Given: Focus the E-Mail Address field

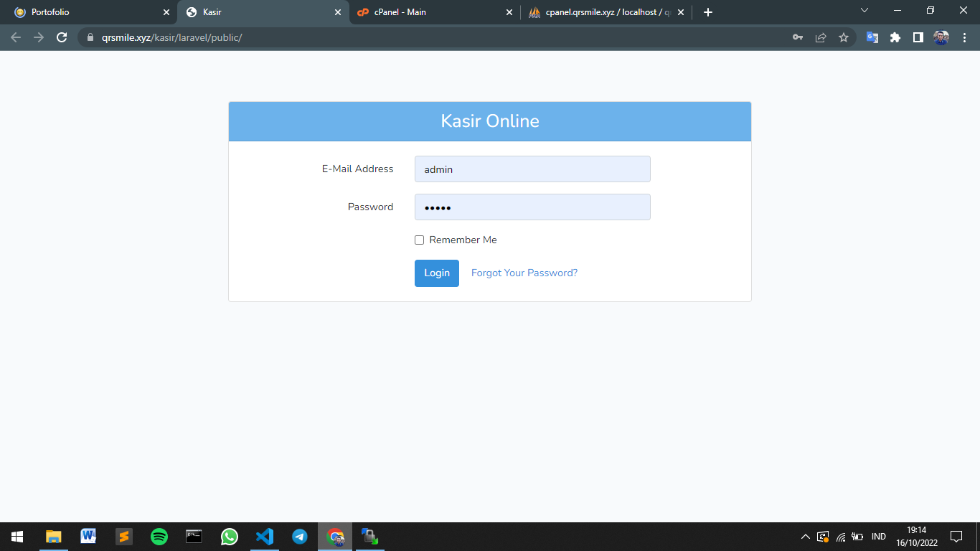Looking at the screenshot, I should pos(532,169).
